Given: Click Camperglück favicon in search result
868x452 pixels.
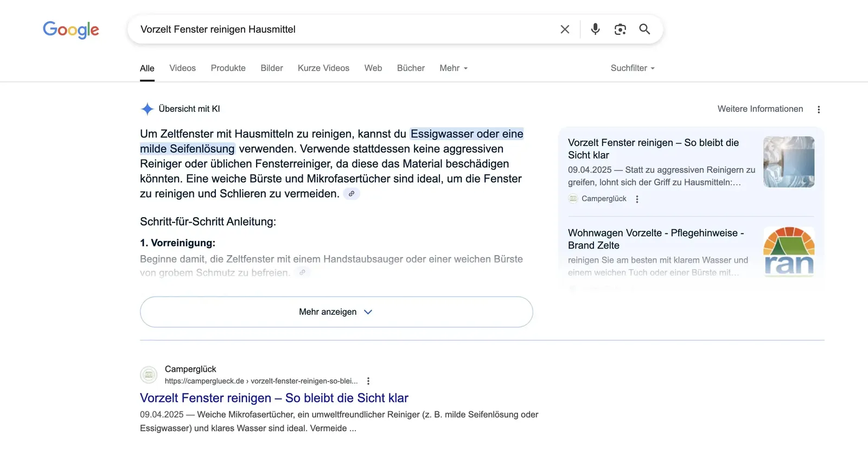Looking at the screenshot, I should coord(149,374).
